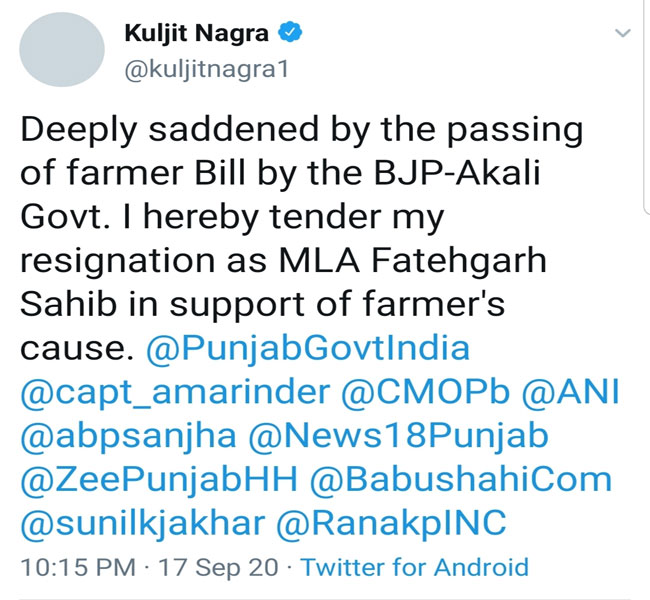Viewport: 650px width, 600px height.
Task: Open the tweet options chevron menu
Action: 623,33
